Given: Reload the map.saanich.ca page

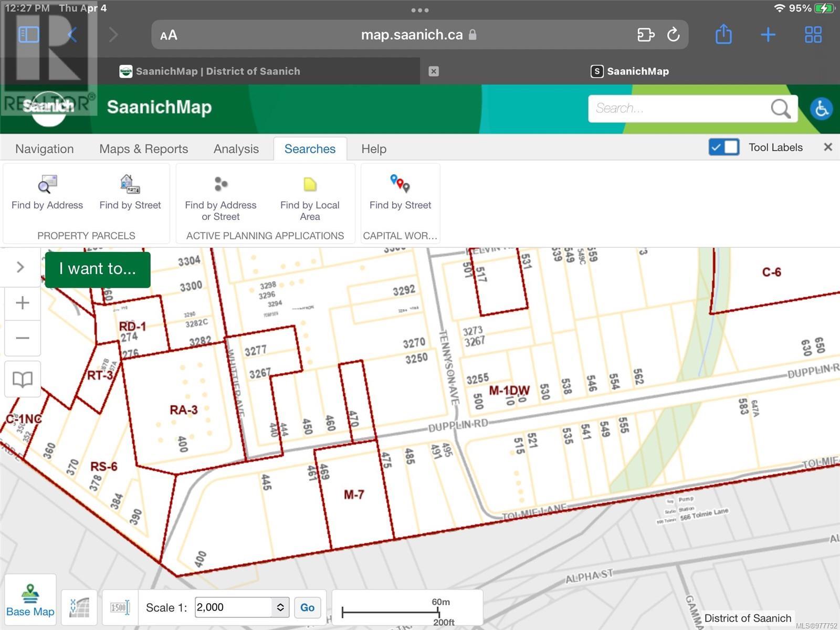Looking at the screenshot, I should [x=674, y=35].
